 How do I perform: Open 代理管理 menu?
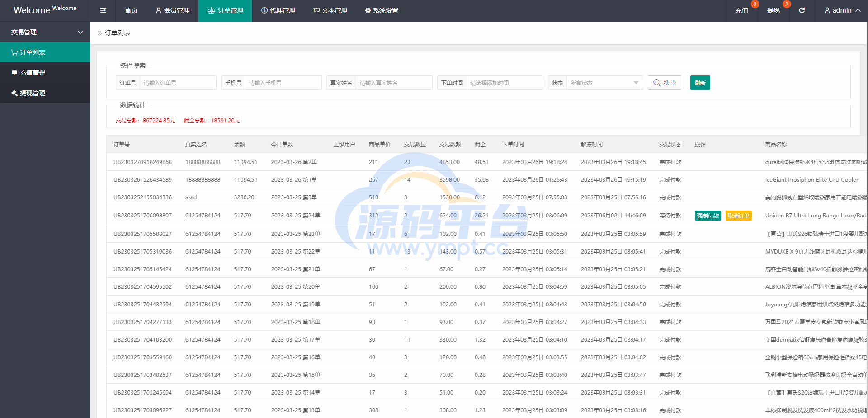point(278,10)
